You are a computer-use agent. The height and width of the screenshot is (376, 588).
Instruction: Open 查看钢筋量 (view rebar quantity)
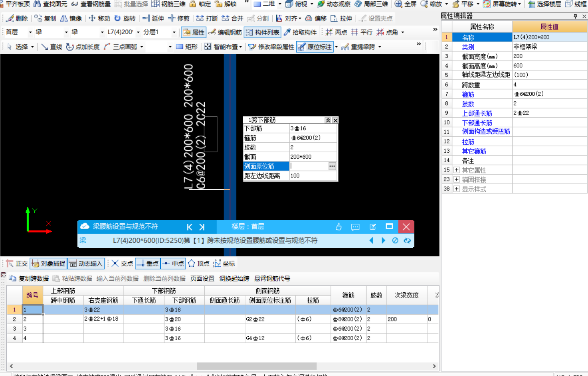pyautogui.click(x=91, y=4)
